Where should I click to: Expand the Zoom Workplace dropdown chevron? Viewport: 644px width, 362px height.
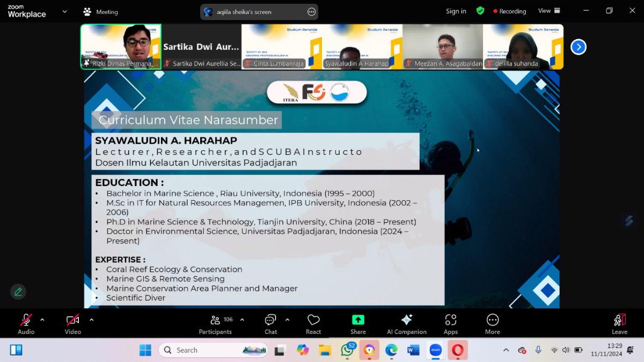coord(65,11)
